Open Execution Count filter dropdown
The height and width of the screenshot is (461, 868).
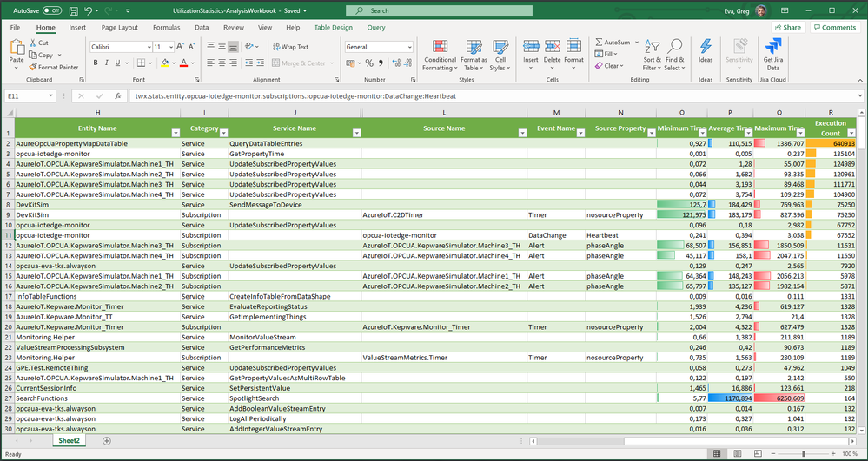pos(851,134)
